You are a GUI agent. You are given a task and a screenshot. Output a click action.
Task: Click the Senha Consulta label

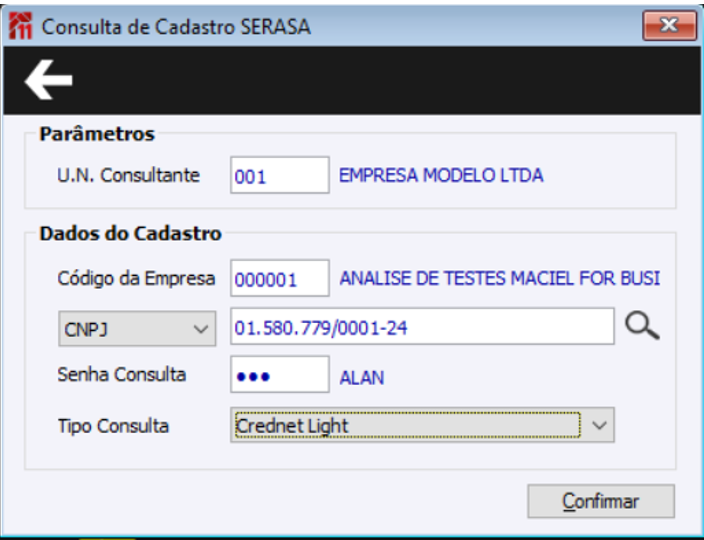(121, 375)
